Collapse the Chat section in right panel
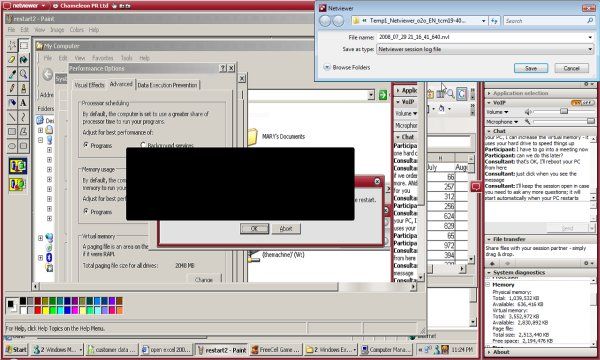 point(489,131)
